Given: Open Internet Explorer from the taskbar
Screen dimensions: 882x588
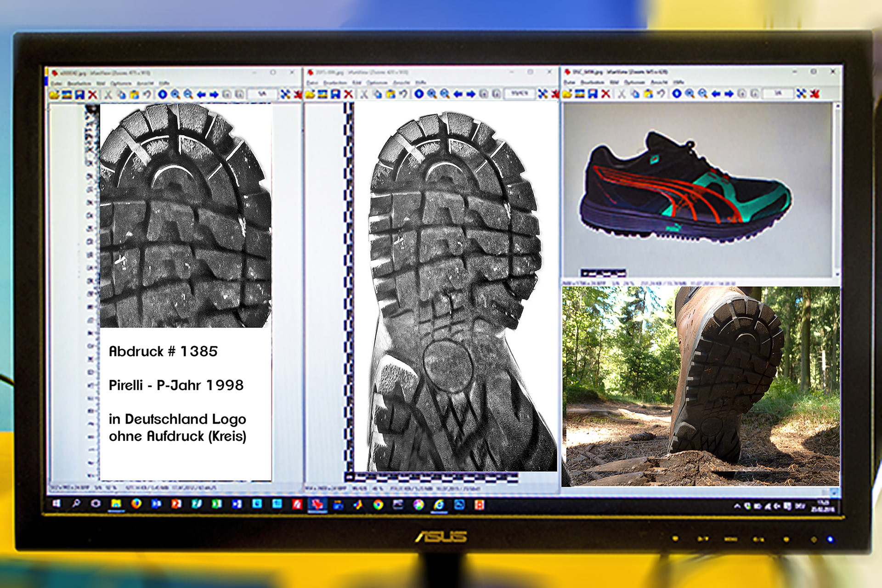Looking at the screenshot, I should click(439, 505).
